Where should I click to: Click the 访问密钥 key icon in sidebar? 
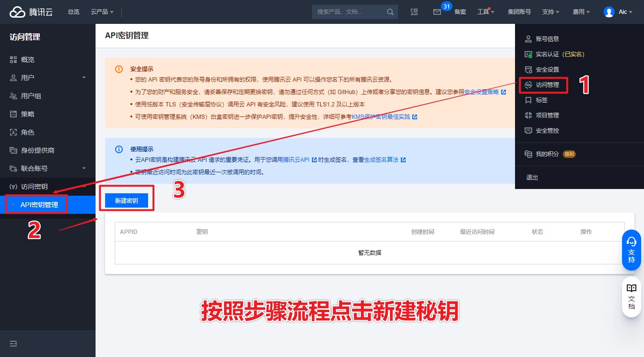point(13,187)
